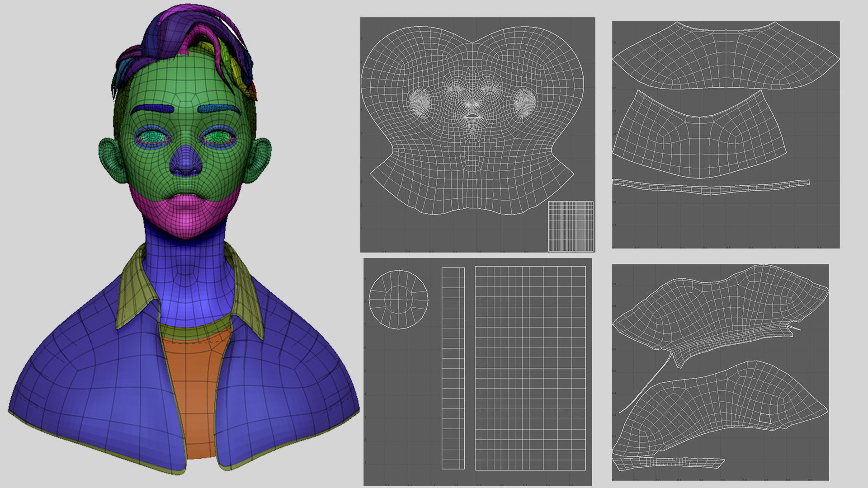Click the ear UV detail on viewer's right in face island
This screenshot has height=488, width=868.
pos(525,104)
